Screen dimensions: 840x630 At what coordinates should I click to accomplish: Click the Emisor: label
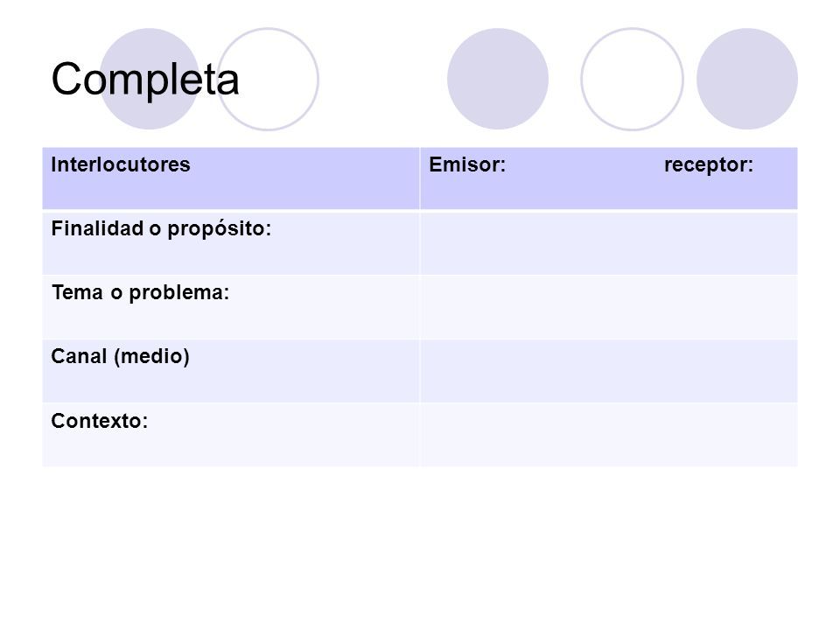pos(467,164)
